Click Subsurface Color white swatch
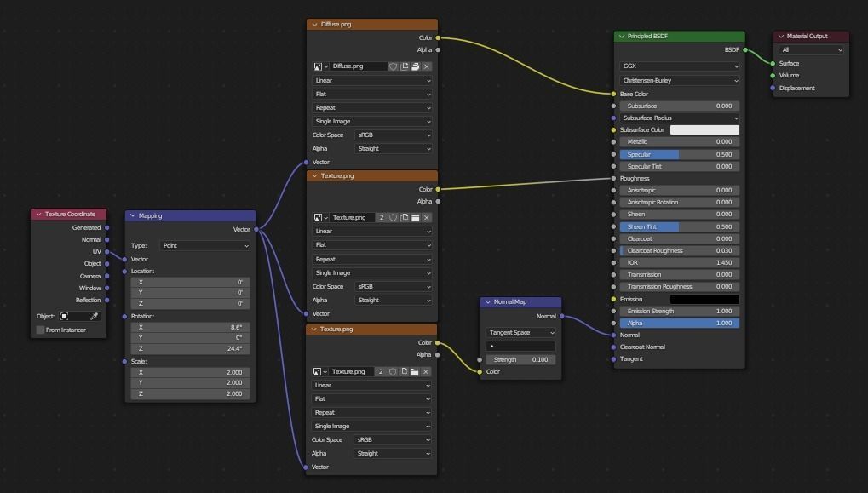The width and height of the screenshot is (868, 493). tap(704, 130)
